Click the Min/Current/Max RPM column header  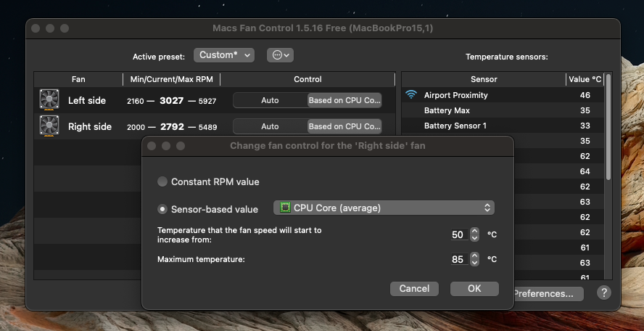pyautogui.click(x=172, y=79)
